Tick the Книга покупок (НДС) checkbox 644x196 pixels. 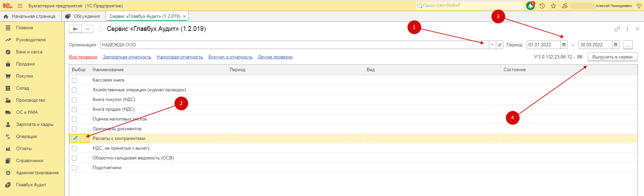coord(75,100)
